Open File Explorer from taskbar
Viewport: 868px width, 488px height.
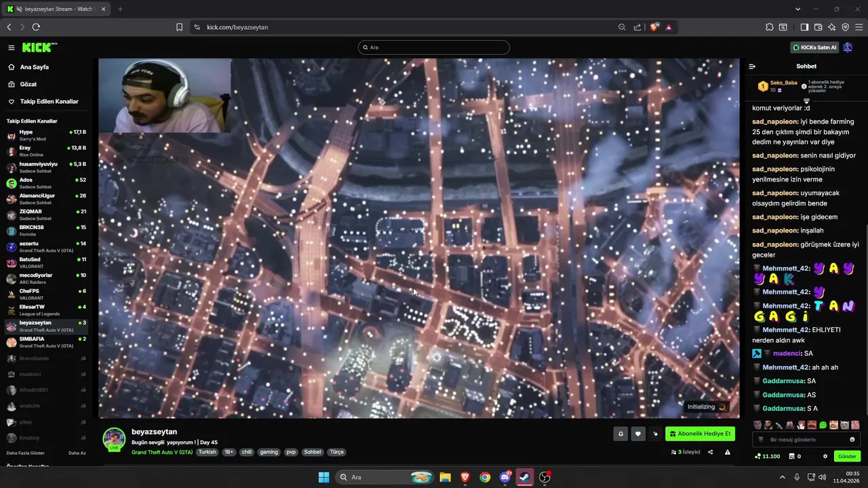tap(445, 477)
